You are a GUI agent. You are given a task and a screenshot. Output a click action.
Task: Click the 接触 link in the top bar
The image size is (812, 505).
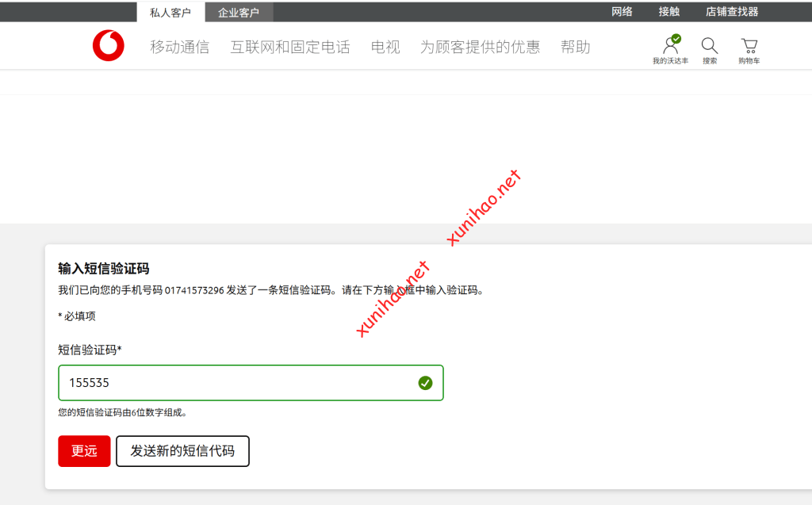point(668,11)
